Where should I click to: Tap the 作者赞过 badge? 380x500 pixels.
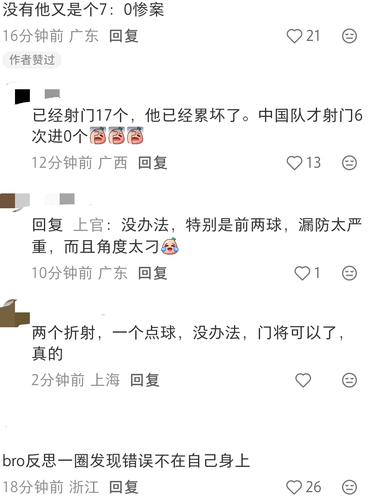(x=32, y=60)
